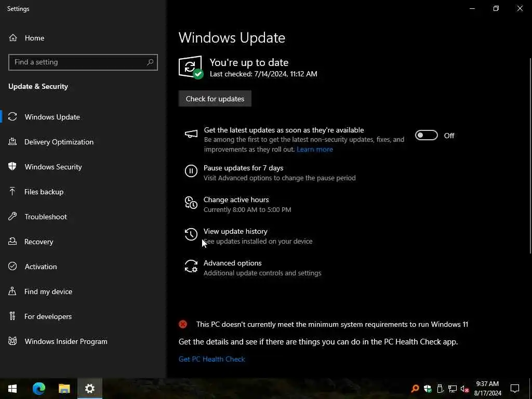Click the muted speaker volume icon
This screenshot has height=399, width=532.
(x=464, y=389)
